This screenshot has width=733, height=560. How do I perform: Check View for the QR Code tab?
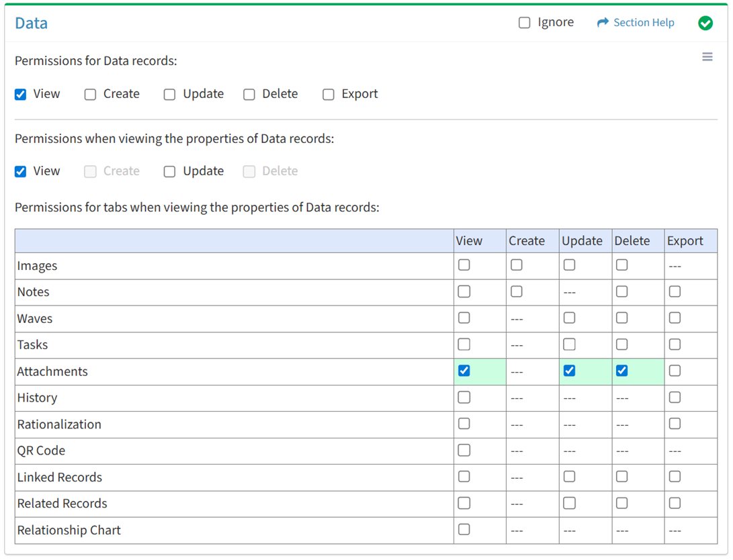pyautogui.click(x=464, y=450)
